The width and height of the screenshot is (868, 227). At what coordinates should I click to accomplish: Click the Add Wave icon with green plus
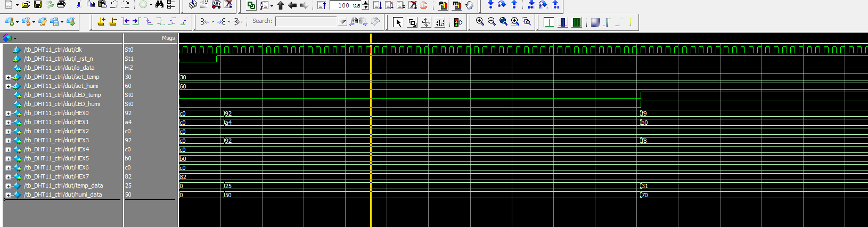coord(9,22)
